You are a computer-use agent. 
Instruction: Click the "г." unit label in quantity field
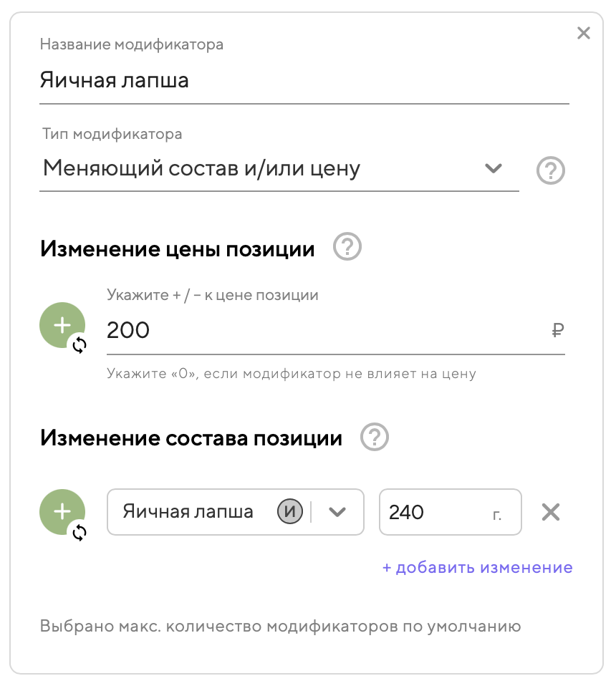point(498,513)
